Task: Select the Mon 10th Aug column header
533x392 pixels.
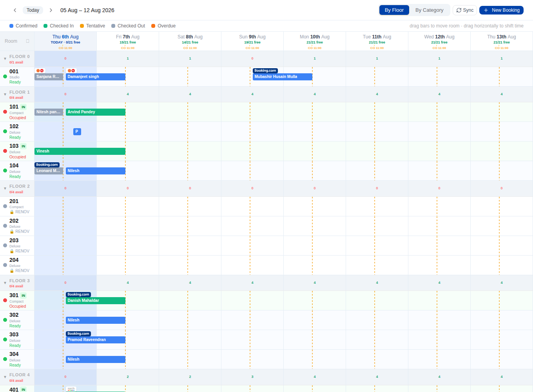Action: (315, 41)
